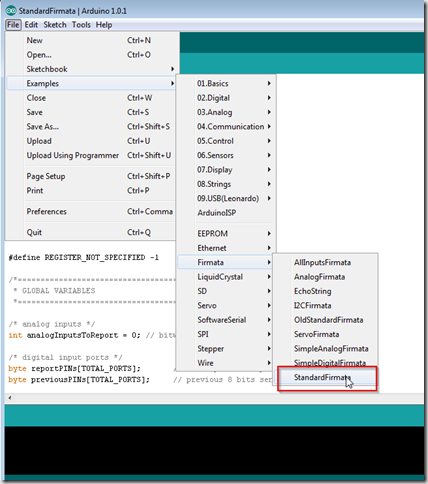Click the '/* analog inputs */' comment

(x=52, y=324)
